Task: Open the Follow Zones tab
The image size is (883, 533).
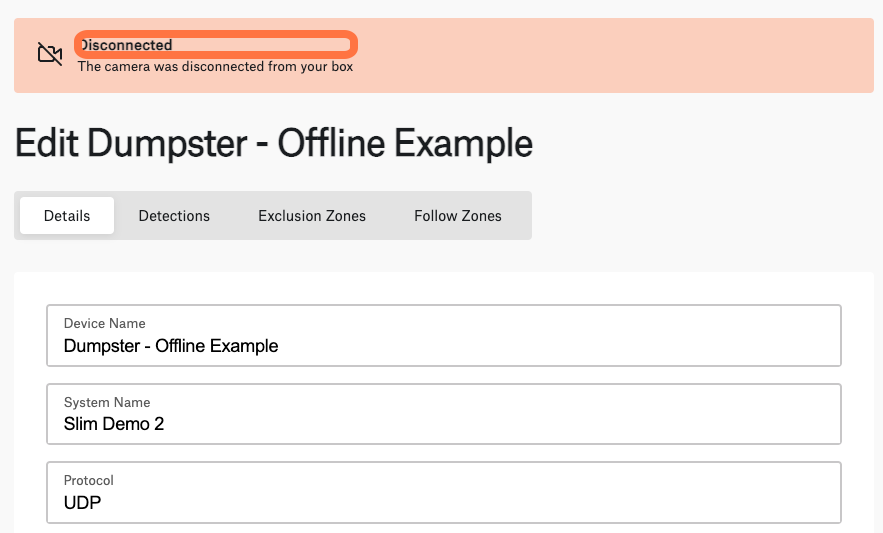Action: (x=458, y=216)
